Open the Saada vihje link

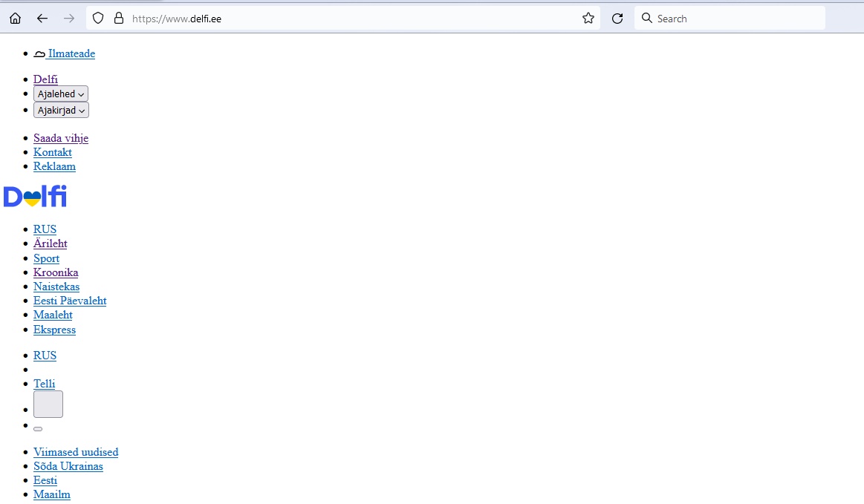[x=61, y=138]
